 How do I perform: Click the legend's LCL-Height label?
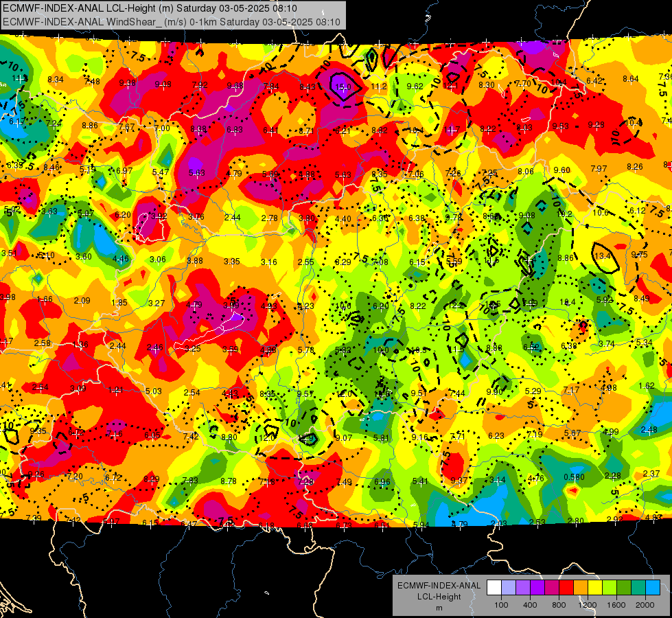pos(439,597)
